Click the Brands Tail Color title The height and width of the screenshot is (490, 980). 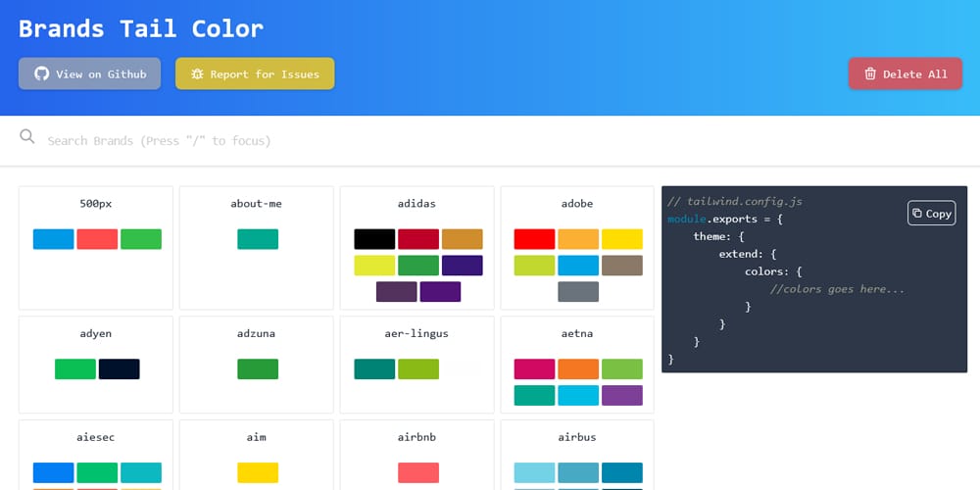point(141,28)
